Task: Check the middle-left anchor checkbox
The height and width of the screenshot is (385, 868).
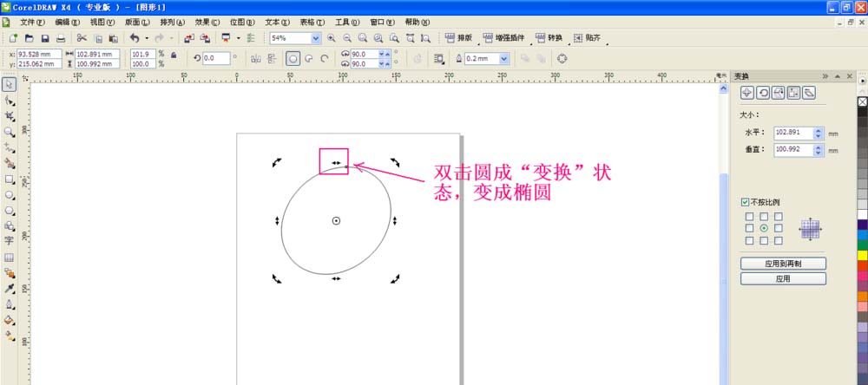Action: [x=750, y=228]
